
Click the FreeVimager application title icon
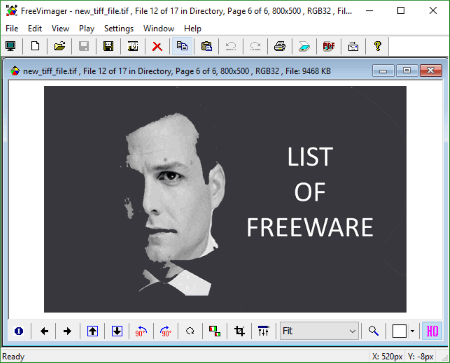click(11, 11)
